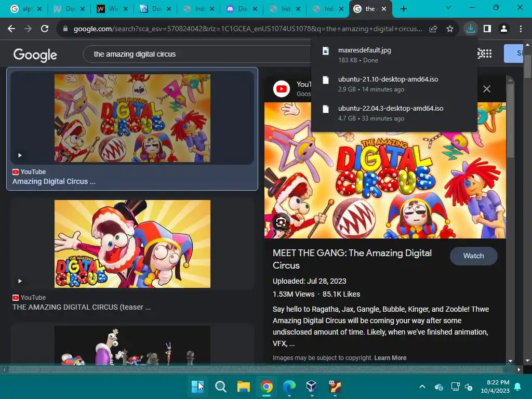Open the Windows Start menu
The width and height of the screenshot is (532, 399).
click(x=197, y=387)
